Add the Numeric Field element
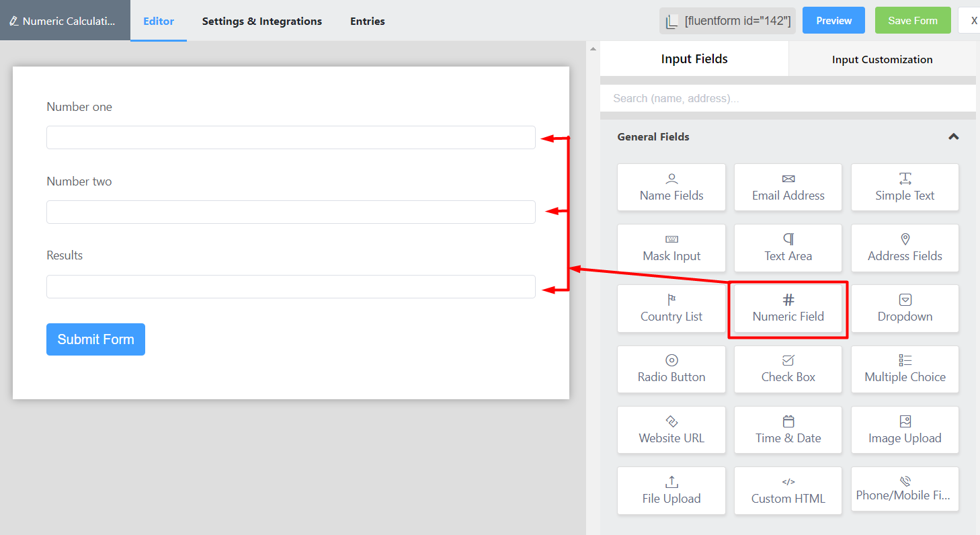980x535 pixels. pyautogui.click(x=788, y=308)
